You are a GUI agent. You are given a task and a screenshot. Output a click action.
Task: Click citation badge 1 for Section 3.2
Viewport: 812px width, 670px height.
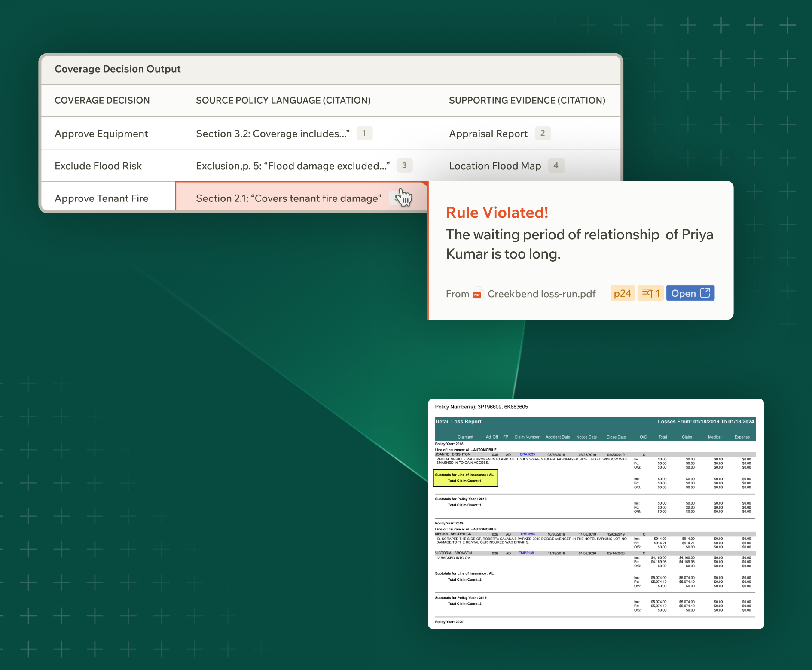[x=364, y=133]
